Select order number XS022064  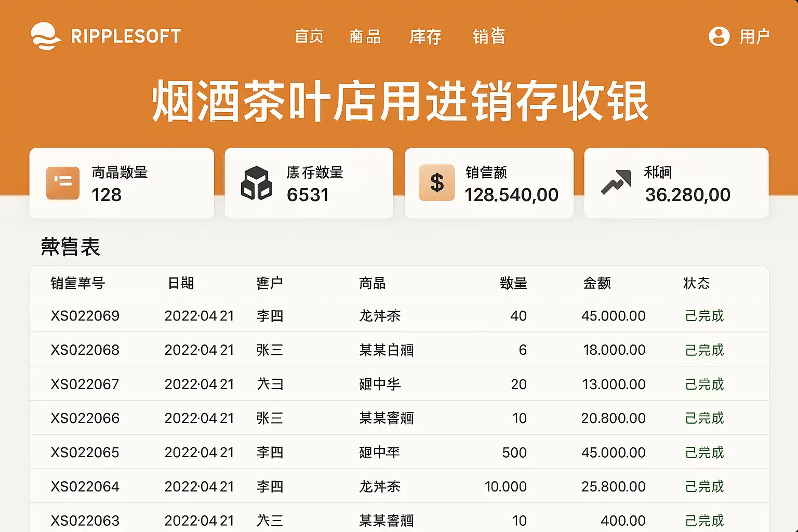[x=85, y=487]
